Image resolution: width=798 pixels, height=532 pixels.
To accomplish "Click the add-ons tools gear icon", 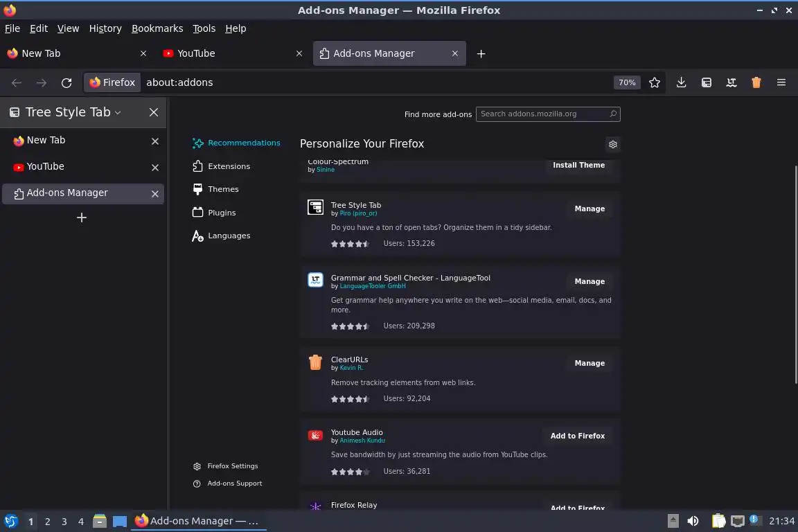I will pyautogui.click(x=613, y=145).
